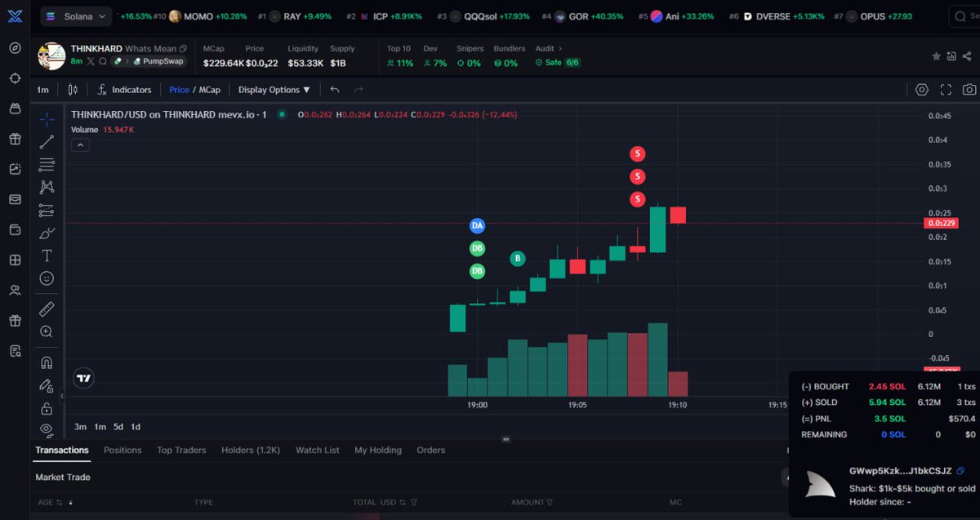Select the Text annotation tool

click(x=47, y=256)
